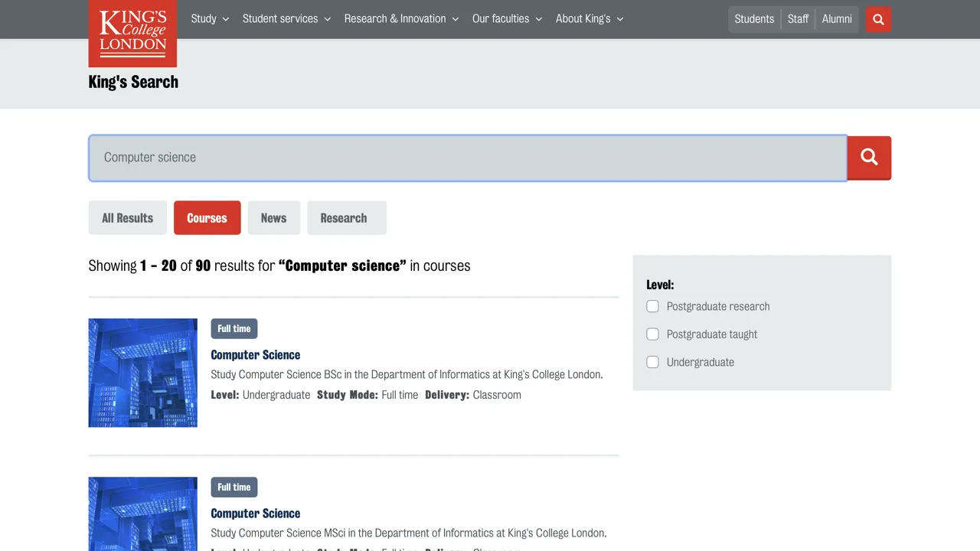Tick the Postgraduate research checkbox
This screenshot has height=551, width=980.
(652, 306)
